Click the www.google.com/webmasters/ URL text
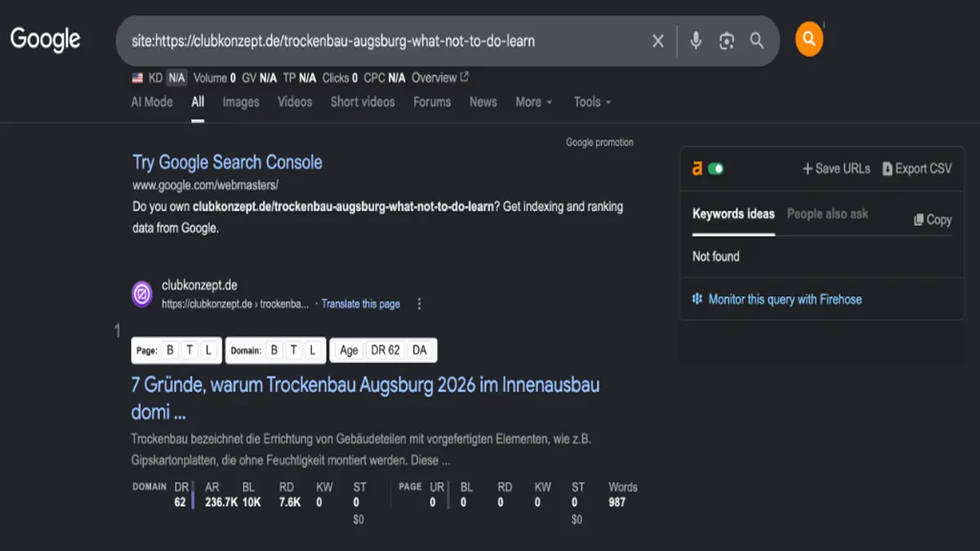The image size is (980, 551). [x=206, y=184]
